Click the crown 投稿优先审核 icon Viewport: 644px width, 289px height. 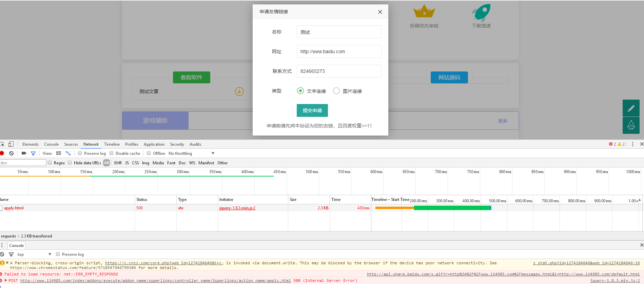click(x=424, y=12)
